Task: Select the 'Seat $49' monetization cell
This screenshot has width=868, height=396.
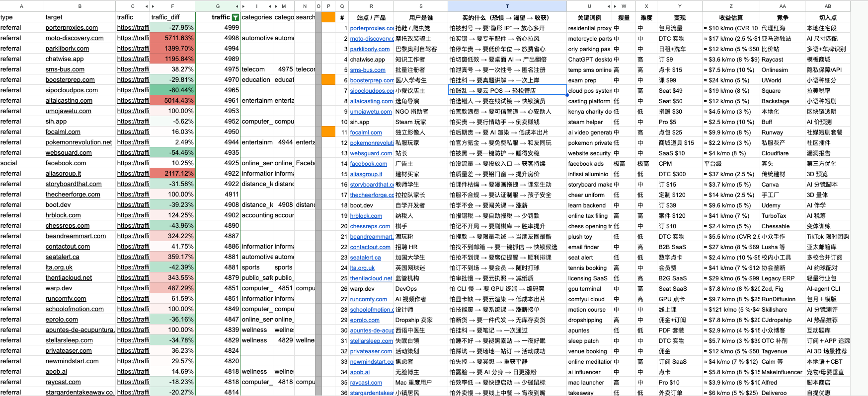Action: pos(680,91)
